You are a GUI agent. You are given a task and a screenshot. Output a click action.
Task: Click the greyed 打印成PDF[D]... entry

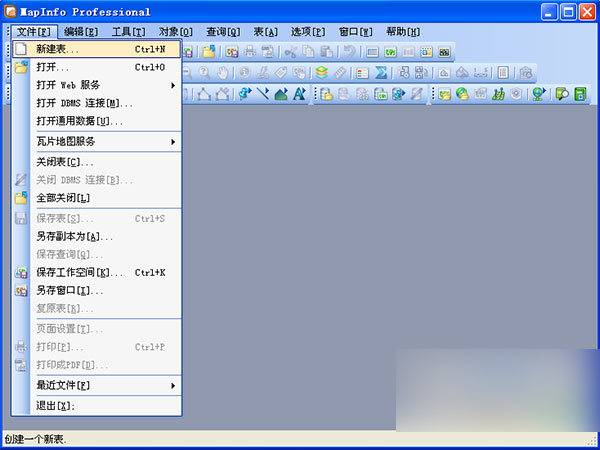point(97,365)
